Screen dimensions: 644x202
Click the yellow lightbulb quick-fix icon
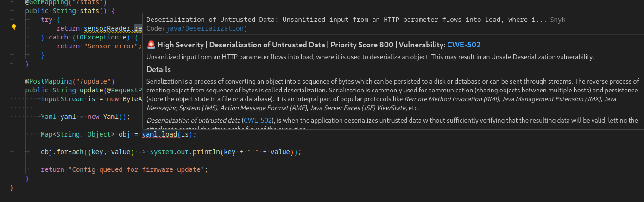pos(14,27)
